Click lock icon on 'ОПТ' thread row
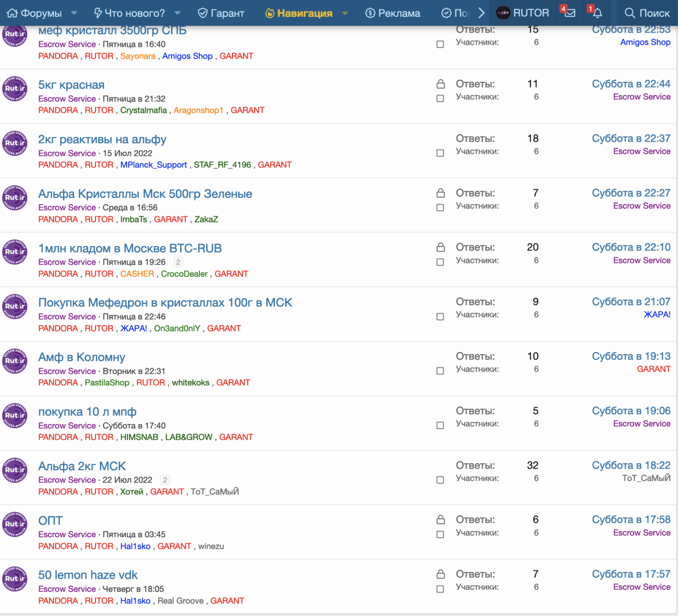 coord(441,519)
